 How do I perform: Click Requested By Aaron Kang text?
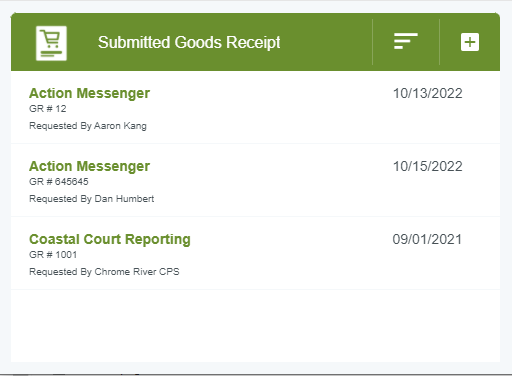[88, 126]
